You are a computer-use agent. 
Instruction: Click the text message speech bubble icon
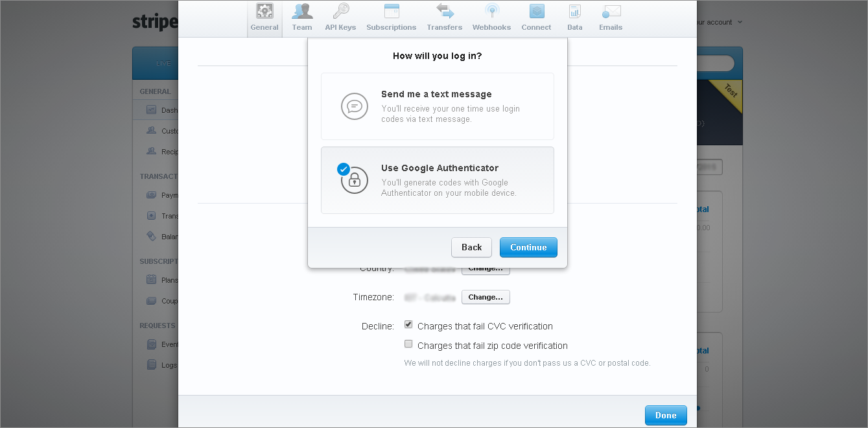(355, 106)
